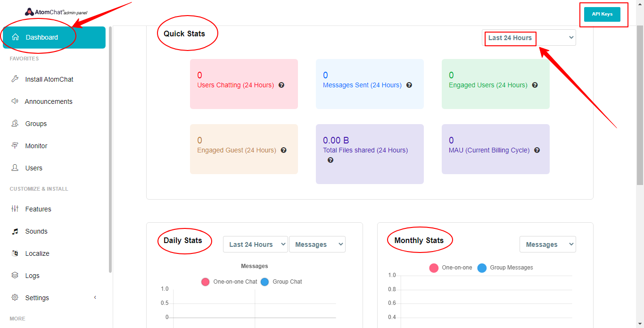Click the wrench icon for Install AtomChat
Screen dimensions: 644x328
point(15,79)
